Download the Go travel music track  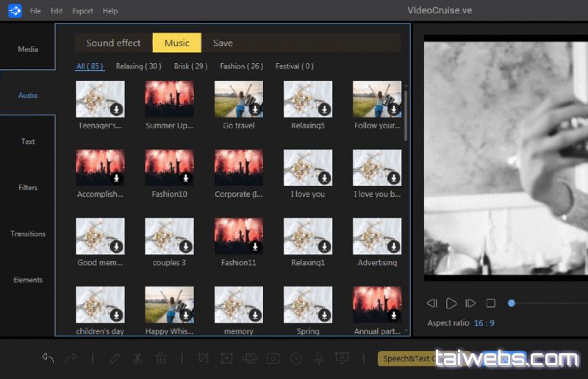coord(255,109)
